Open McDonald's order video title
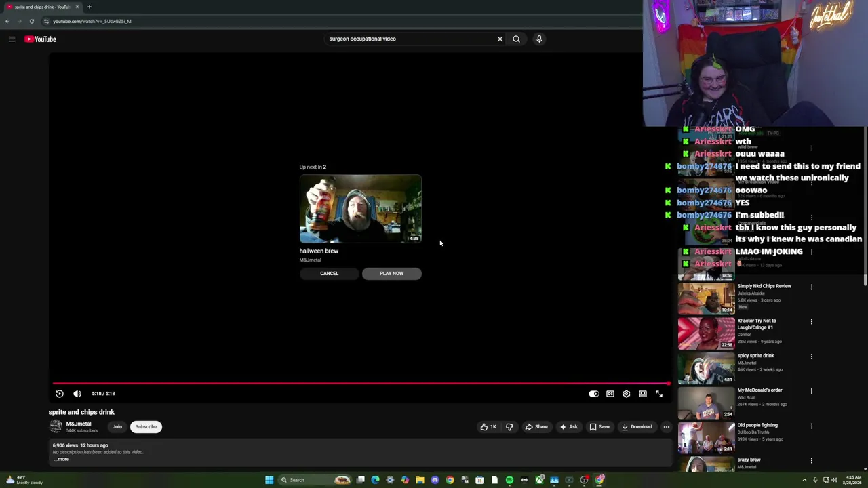This screenshot has height=488, width=868. (x=759, y=390)
